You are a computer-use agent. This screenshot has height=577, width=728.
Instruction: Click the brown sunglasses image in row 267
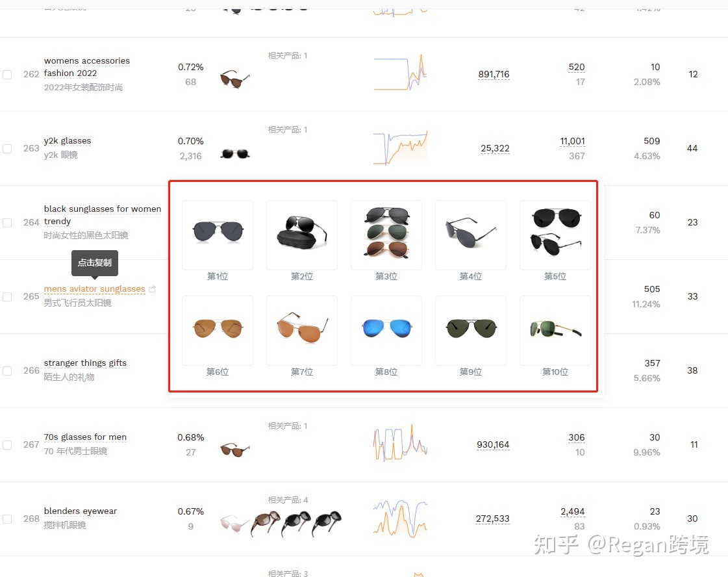(235, 450)
